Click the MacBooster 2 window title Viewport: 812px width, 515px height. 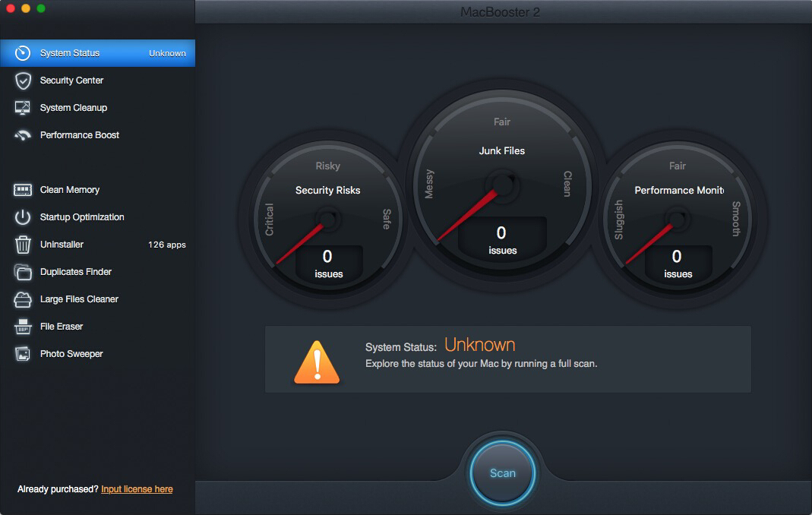coord(501,12)
